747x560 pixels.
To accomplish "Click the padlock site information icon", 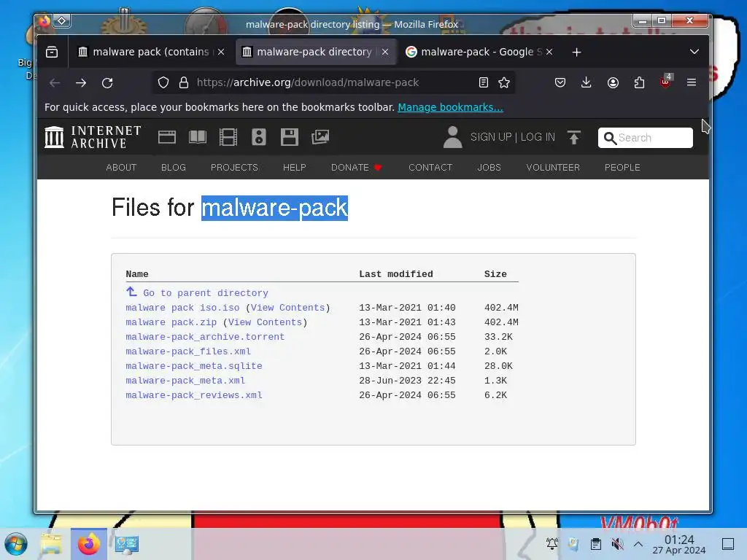I will tap(183, 83).
